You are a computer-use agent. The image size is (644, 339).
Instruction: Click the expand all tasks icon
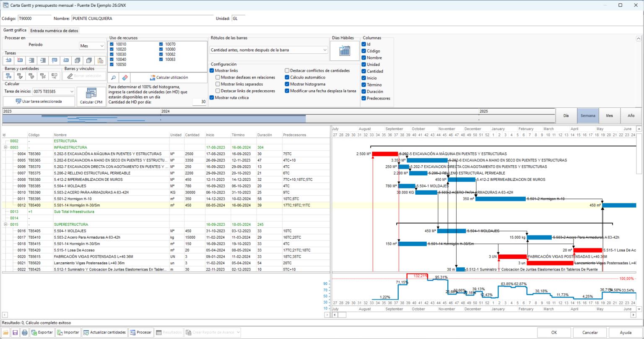point(77,60)
